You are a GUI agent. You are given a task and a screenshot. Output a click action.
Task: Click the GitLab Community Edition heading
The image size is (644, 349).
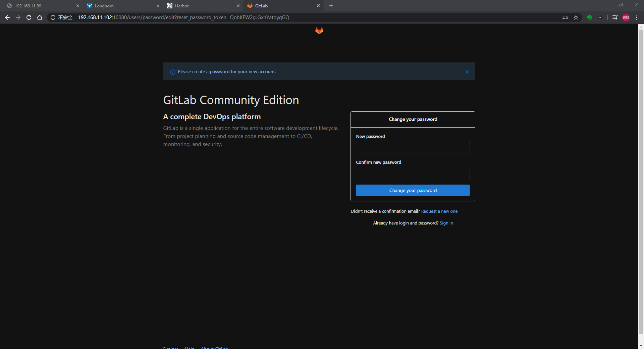(x=231, y=100)
